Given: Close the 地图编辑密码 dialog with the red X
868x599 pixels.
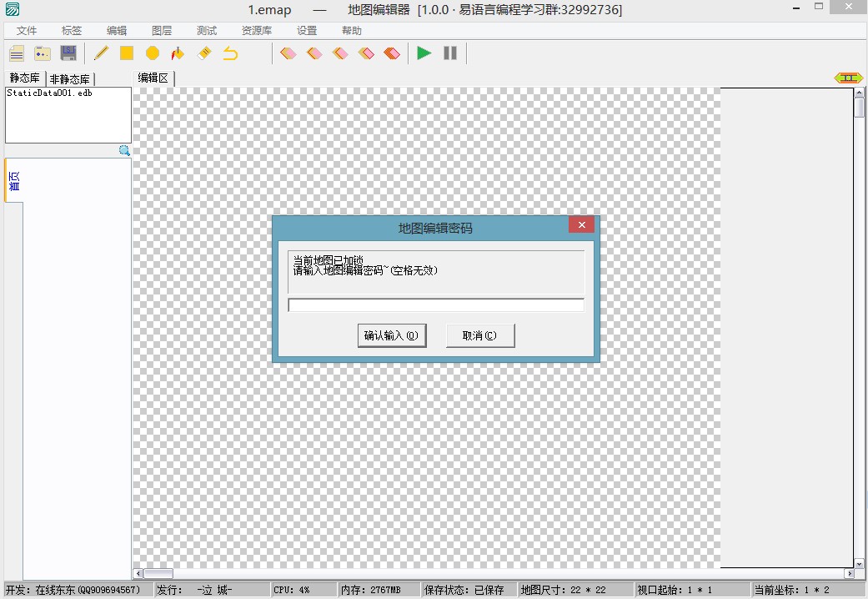Looking at the screenshot, I should tap(581, 224).
